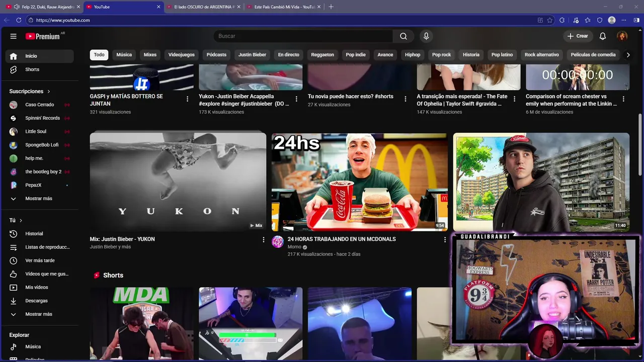Go to Inicio in sidebar
The height and width of the screenshot is (362, 644).
pyautogui.click(x=40, y=56)
